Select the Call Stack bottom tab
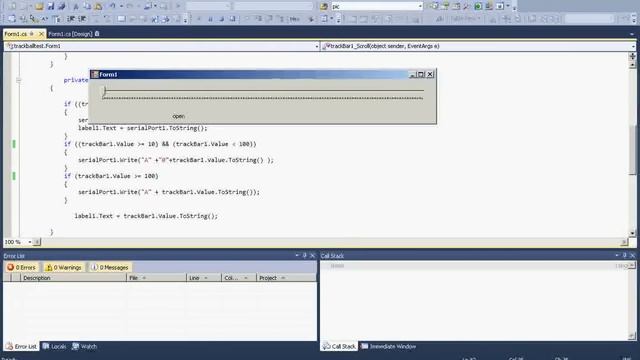This screenshot has height=360, width=640. [x=339, y=347]
